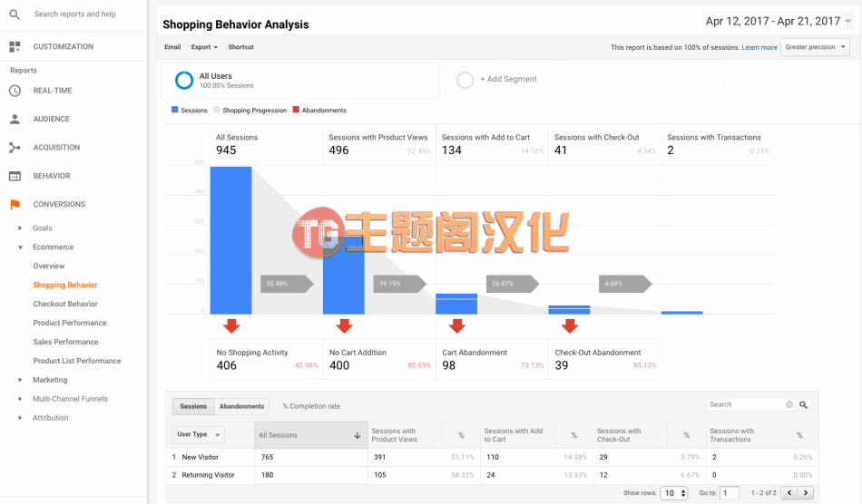This screenshot has width=862, height=504.
Task: Switch to the Abandonments tab
Action: point(242,406)
